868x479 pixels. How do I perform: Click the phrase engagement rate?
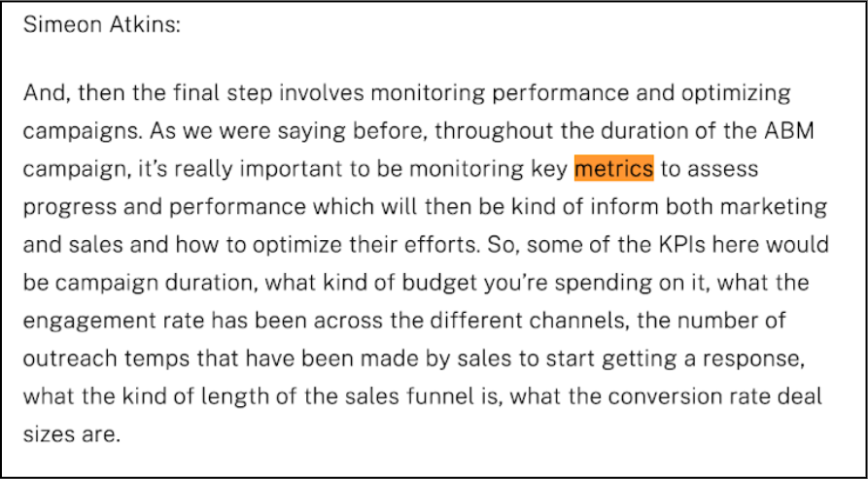[122, 322]
